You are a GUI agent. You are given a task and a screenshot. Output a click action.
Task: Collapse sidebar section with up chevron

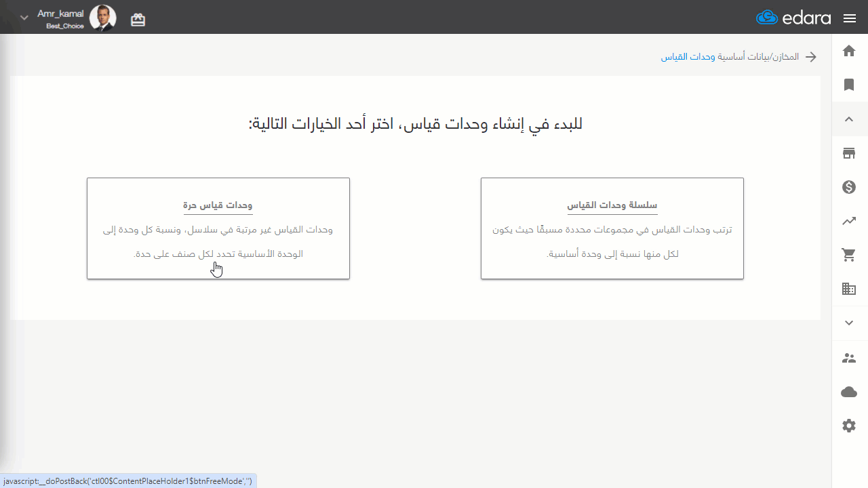click(x=849, y=119)
